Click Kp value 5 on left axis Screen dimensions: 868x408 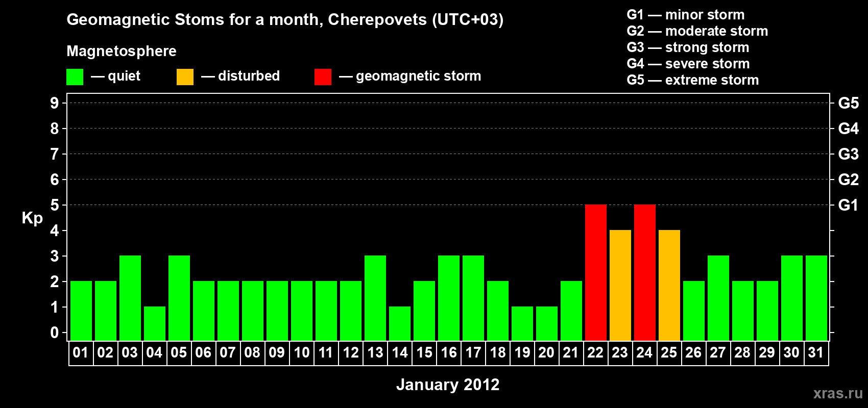(55, 205)
